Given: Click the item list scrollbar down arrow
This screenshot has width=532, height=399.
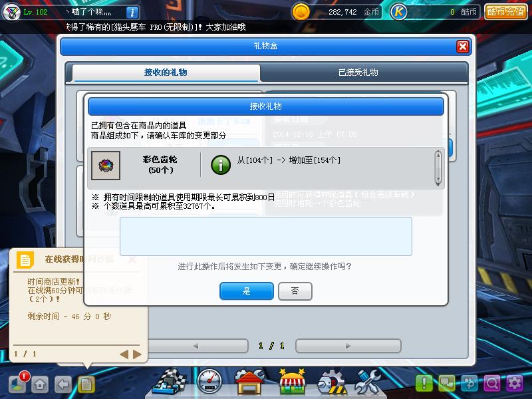Looking at the screenshot, I should tap(438, 180).
